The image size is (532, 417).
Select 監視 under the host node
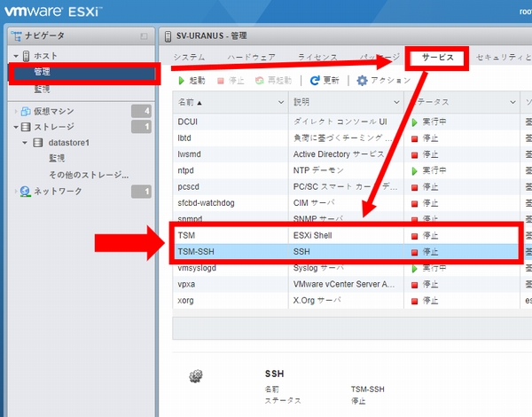pyautogui.click(x=42, y=90)
